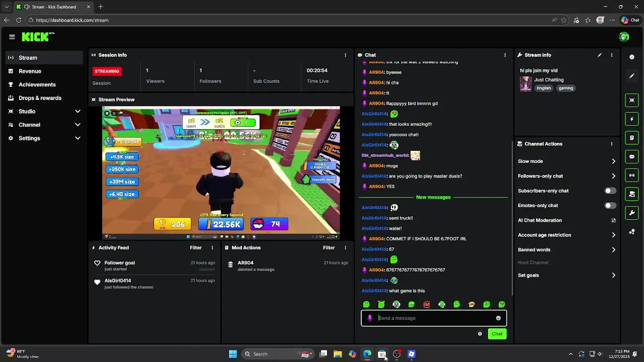Click the stream preview video
644x362 pixels.
221,173
